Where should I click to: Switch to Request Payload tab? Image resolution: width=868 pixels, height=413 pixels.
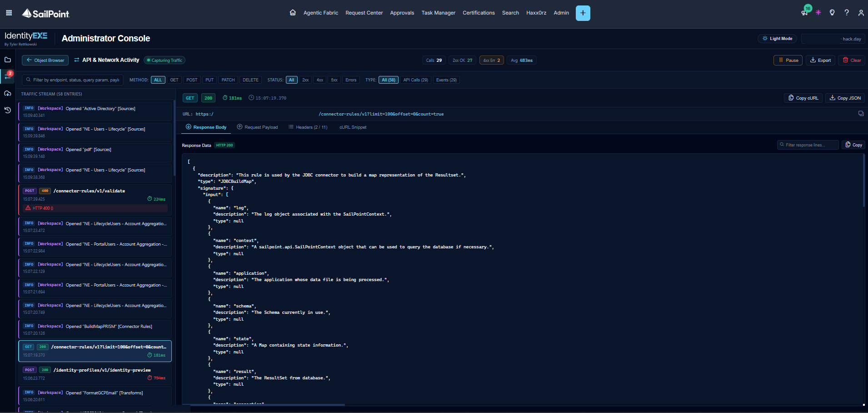point(257,127)
